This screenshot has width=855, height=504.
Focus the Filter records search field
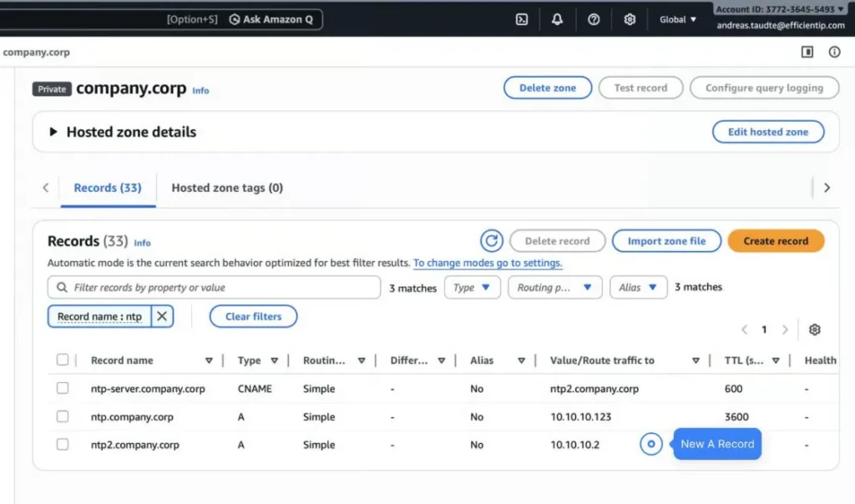coord(214,287)
